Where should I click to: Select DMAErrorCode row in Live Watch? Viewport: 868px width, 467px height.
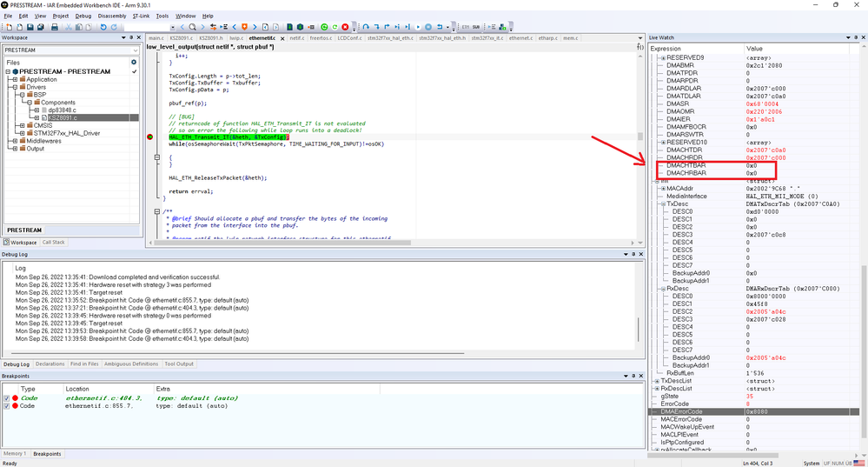(752, 411)
